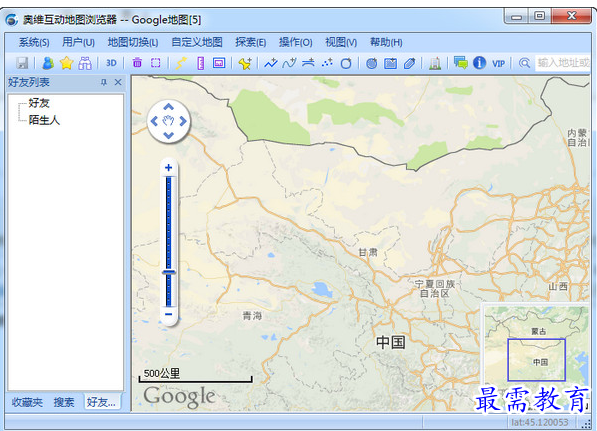Focus the address search input box
The height and width of the screenshot is (431, 597).
563,63
